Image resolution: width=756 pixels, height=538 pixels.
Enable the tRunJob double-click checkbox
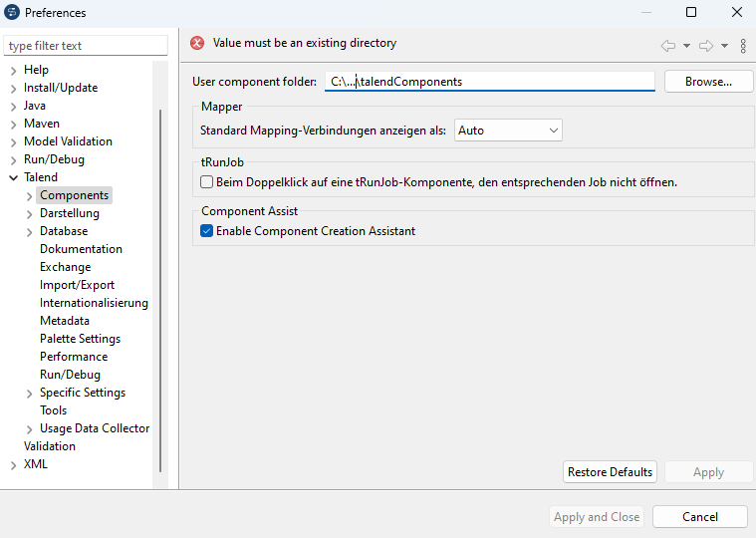(x=207, y=181)
